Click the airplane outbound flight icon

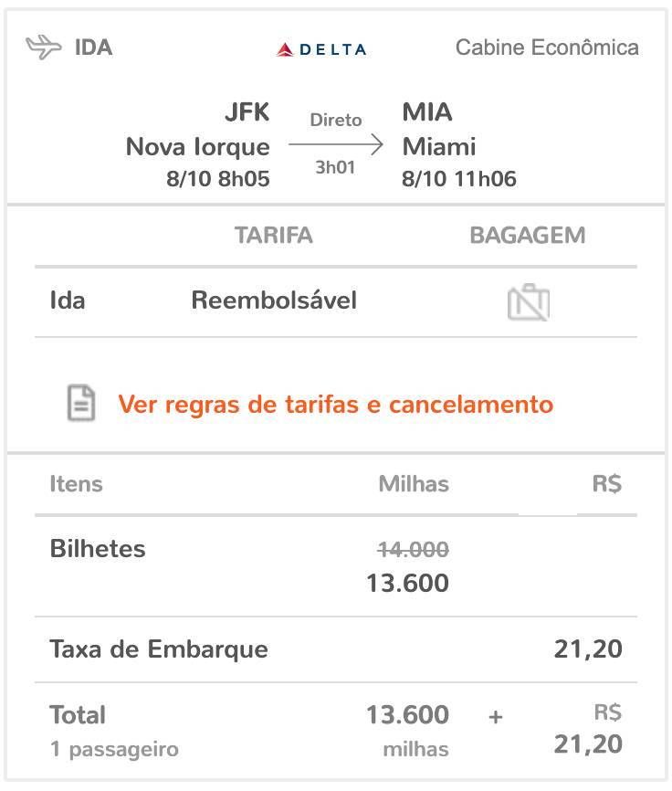tap(43, 47)
